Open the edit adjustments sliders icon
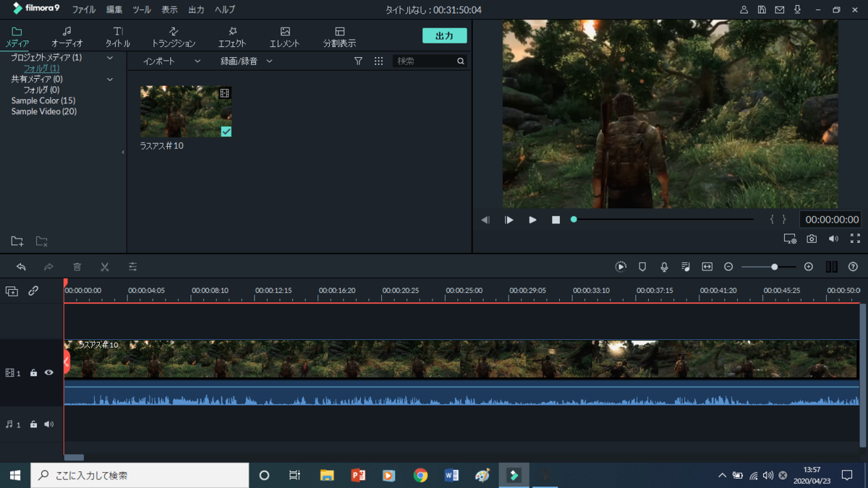 [132, 267]
